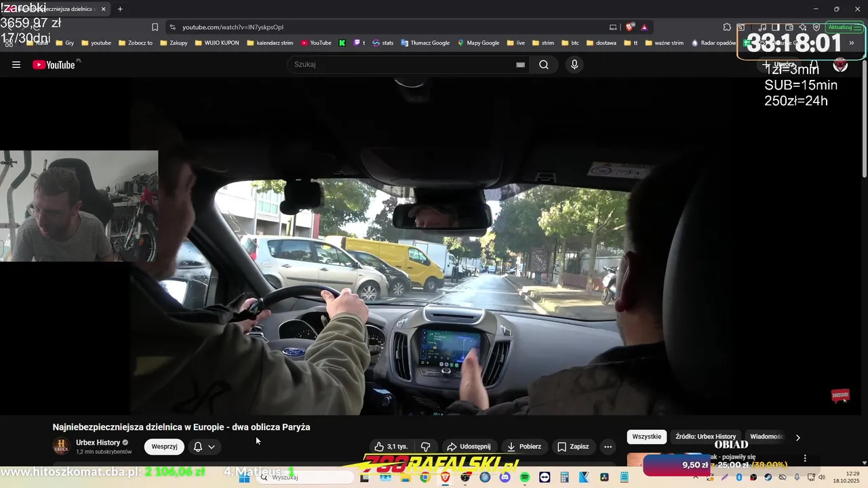Open the youtube bookmarks folder
868x488 pixels.
[x=96, y=43]
